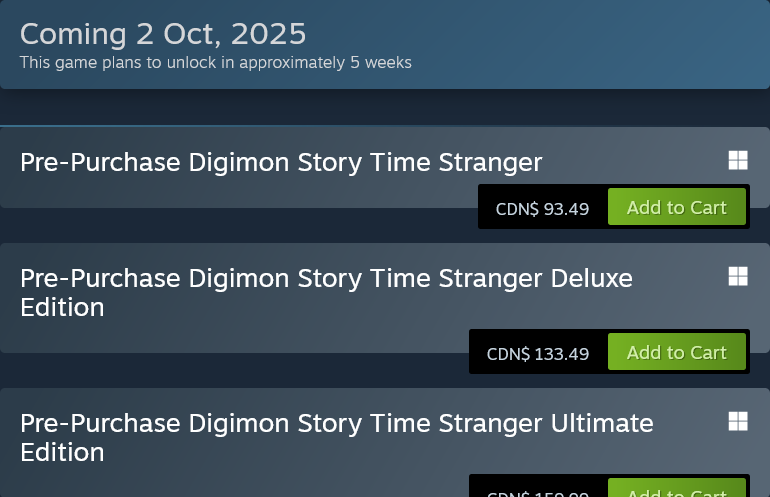The width and height of the screenshot is (770, 497).
Task: Add the Deluxe Edition to cart
Action: pos(677,352)
